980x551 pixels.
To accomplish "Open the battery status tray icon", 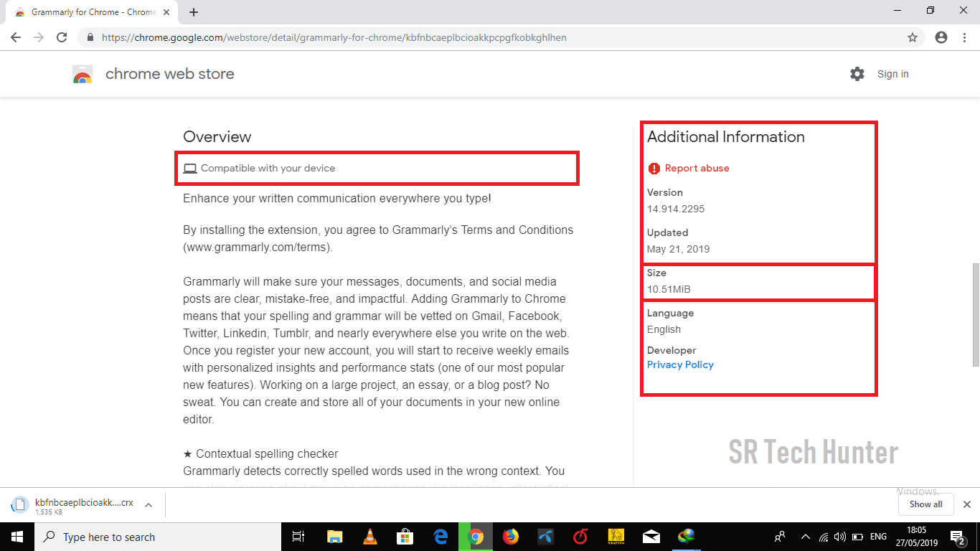I will click(x=857, y=537).
